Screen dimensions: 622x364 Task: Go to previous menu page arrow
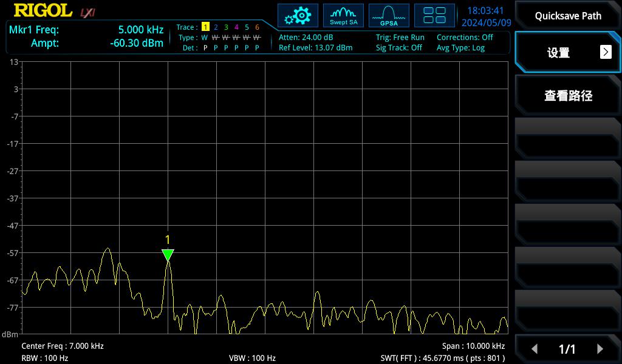(x=535, y=349)
